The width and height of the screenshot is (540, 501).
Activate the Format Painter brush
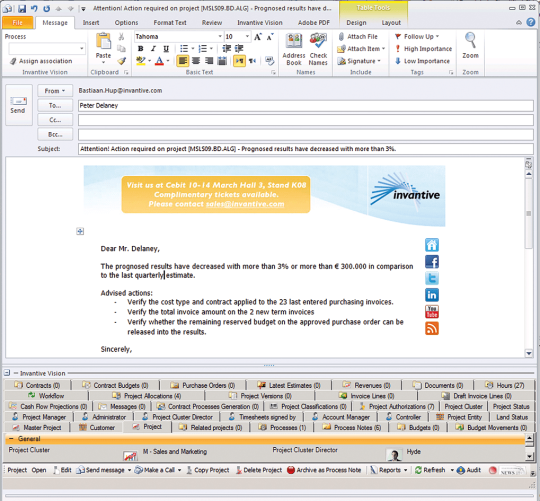[121, 61]
